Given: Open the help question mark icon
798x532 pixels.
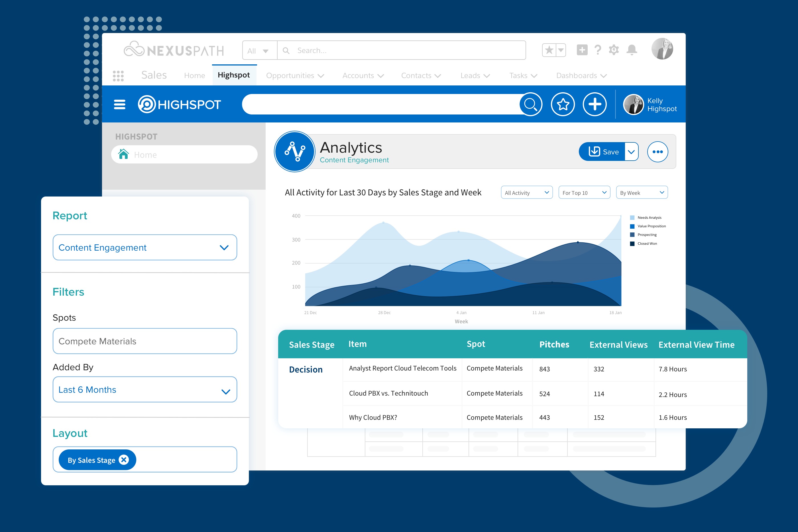Looking at the screenshot, I should pyautogui.click(x=598, y=50).
